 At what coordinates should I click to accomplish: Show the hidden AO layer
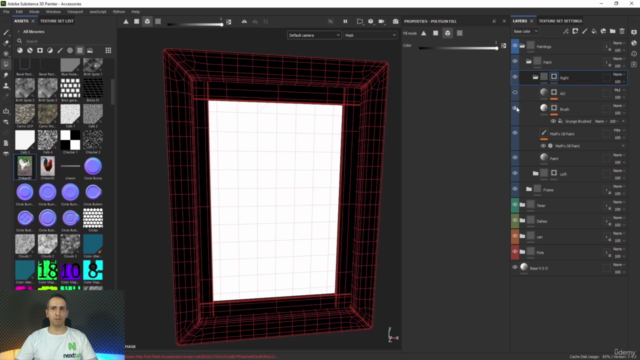[515, 93]
